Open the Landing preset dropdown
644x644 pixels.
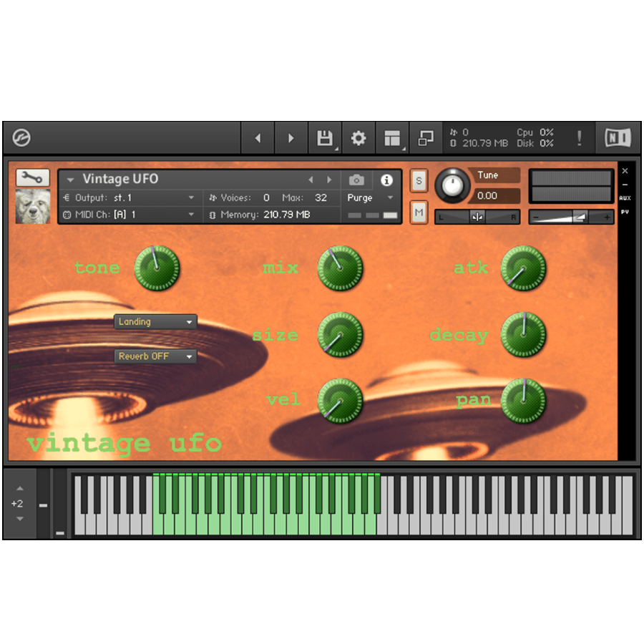155,321
